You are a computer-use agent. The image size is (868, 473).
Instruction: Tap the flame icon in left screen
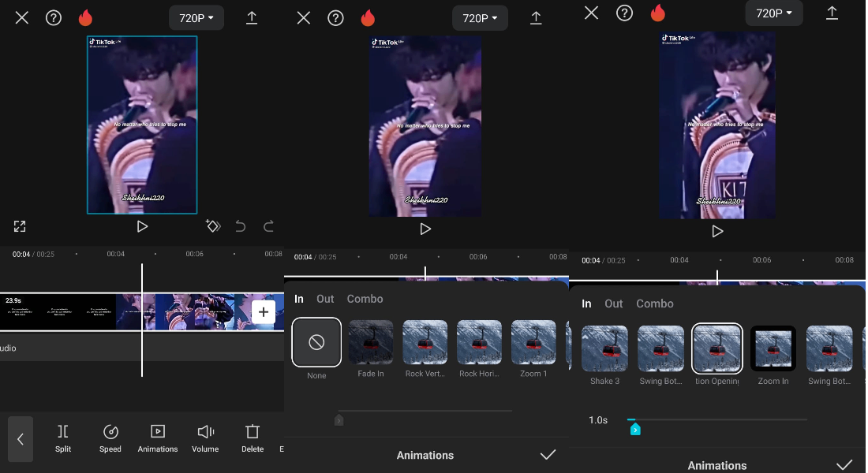[85, 17]
